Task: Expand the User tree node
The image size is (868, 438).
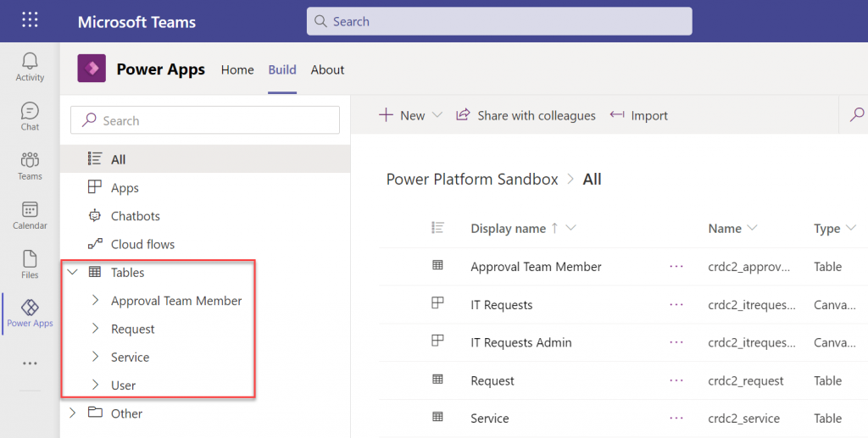Action: click(95, 385)
